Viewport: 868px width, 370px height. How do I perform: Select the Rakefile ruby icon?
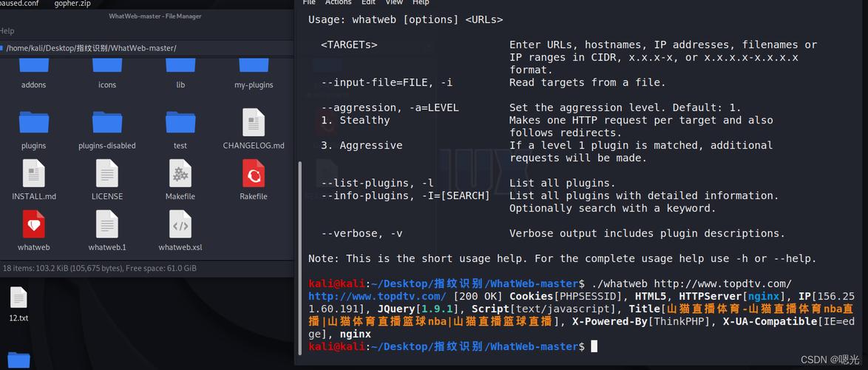coord(254,173)
